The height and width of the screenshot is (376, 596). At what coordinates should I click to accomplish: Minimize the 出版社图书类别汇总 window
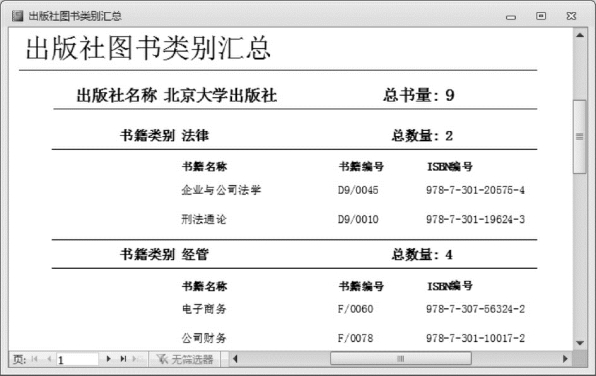(511, 17)
